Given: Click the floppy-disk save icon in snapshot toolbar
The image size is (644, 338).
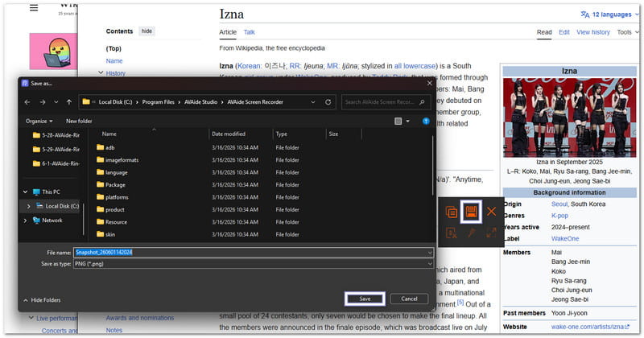Looking at the screenshot, I should tap(471, 212).
